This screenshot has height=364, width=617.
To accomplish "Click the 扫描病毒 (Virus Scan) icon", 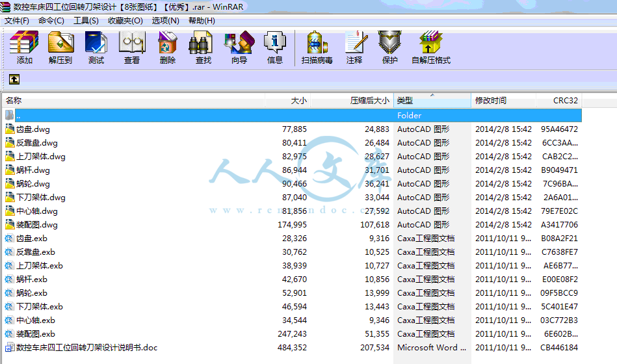I will point(317,42).
